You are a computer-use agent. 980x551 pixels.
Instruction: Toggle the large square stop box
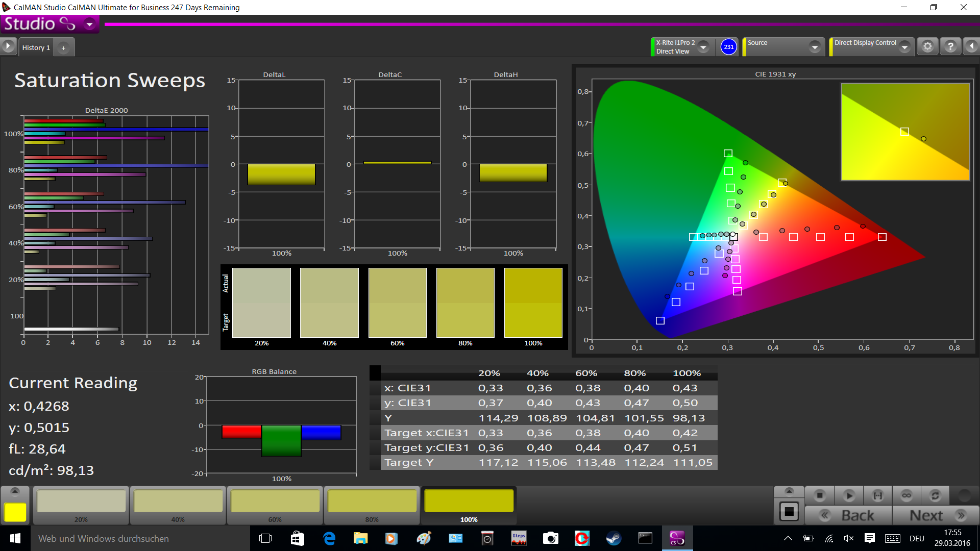click(x=789, y=511)
